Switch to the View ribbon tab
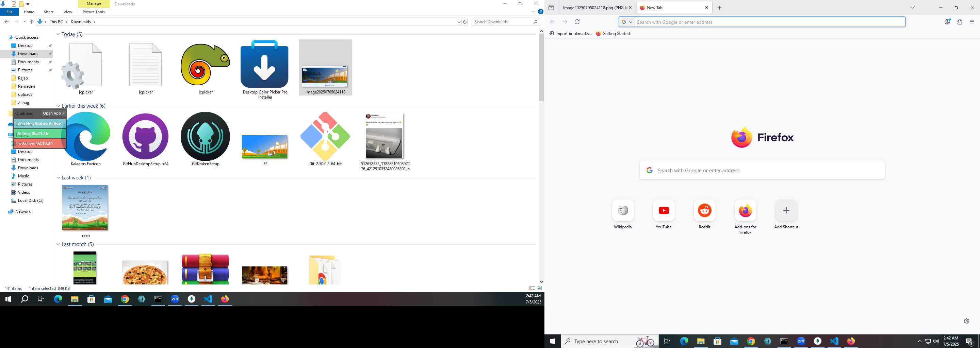The image size is (980, 348). coord(68,12)
